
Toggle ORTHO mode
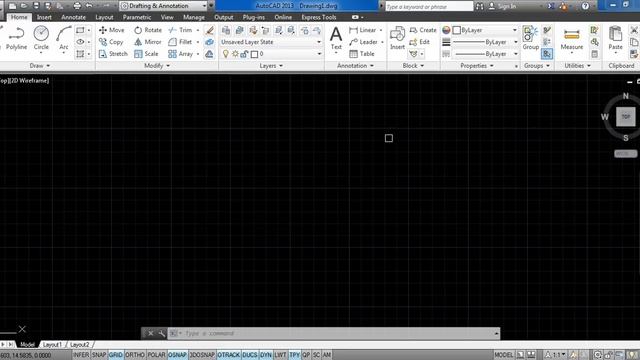[135, 355]
